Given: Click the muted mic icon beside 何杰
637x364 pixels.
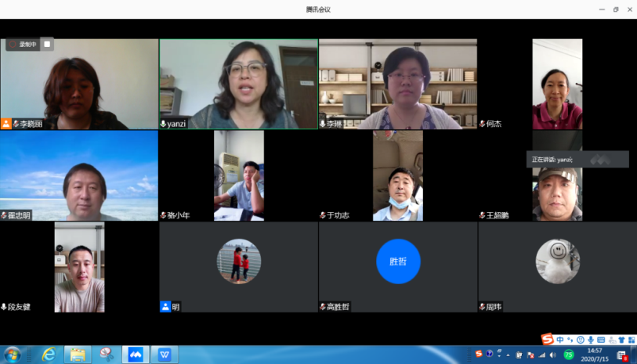Looking at the screenshot, I should (x=482, y=124).
